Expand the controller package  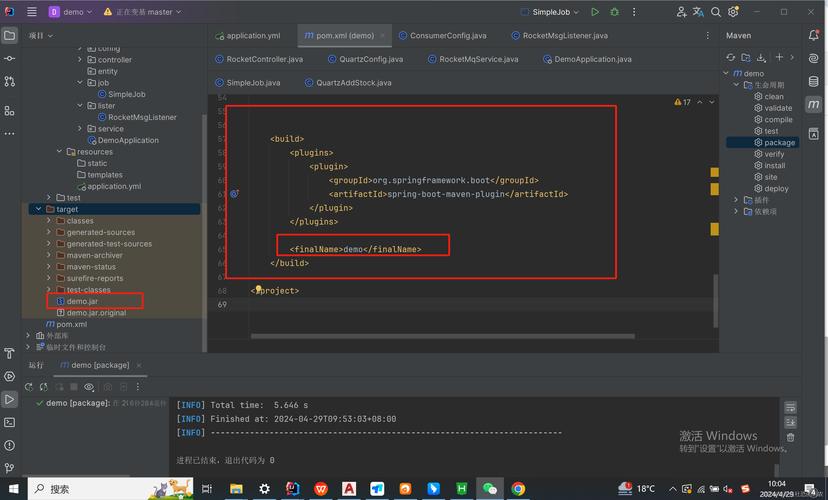(80, 60)
